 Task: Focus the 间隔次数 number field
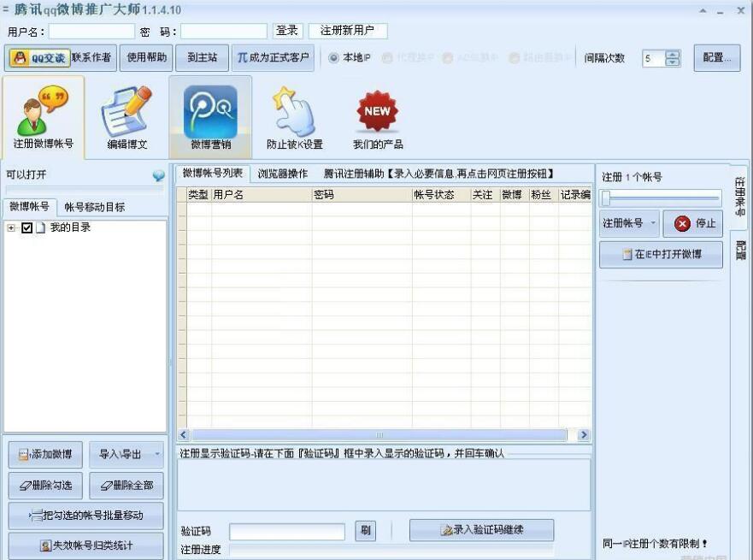(654, 59)
